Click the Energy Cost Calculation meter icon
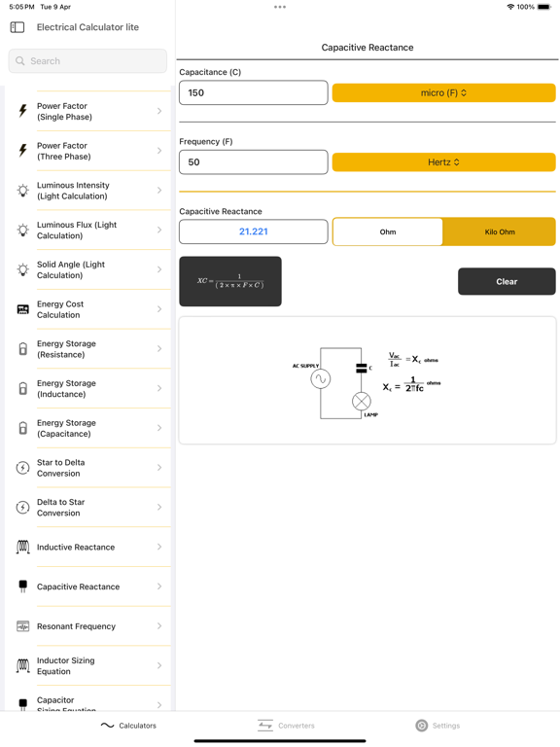Screen dimensions: 560x747 tap(23, 309)
